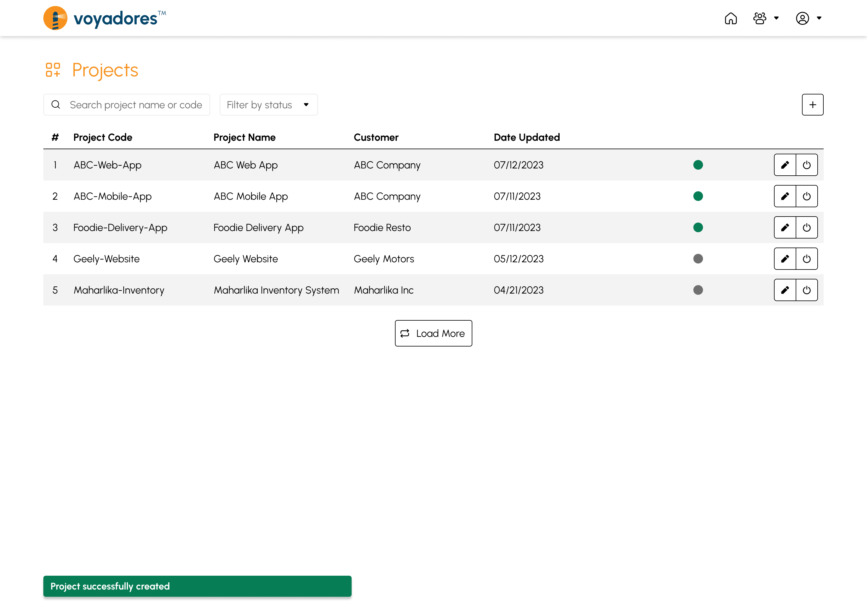Click the team/group icon in the navbar
867x616 pixels.
(x=760, y=18)
